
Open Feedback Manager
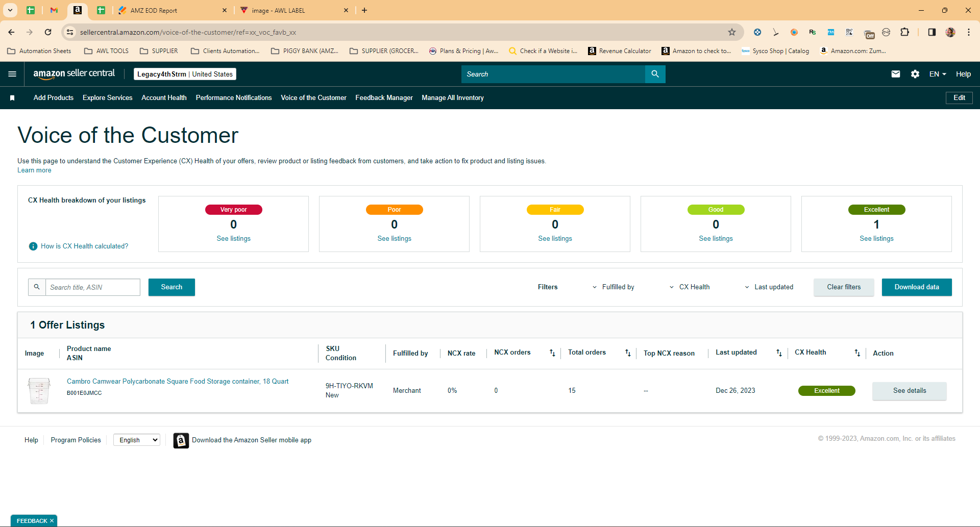pyautogui.click(x=384, y=98)
